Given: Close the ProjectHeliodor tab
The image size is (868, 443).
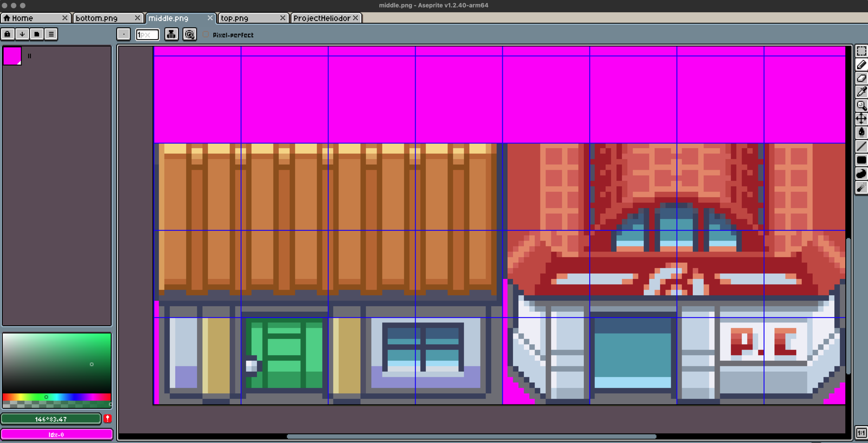Looking at the screenshot, I should pyautogui.click(x=355, y=18).
